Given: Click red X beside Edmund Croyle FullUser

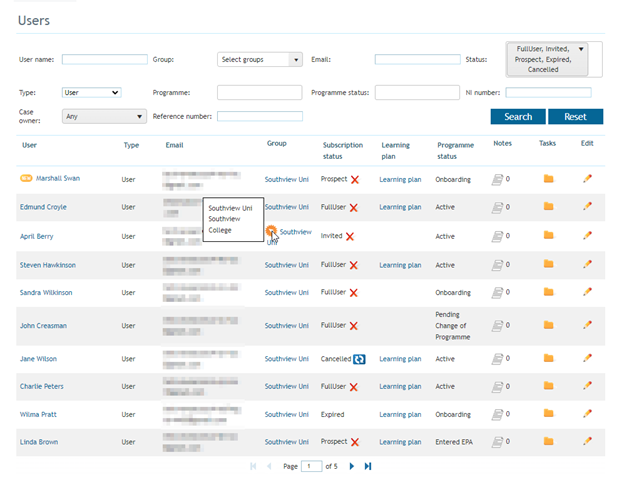Looking at the screenshot, I should [353, 208].
